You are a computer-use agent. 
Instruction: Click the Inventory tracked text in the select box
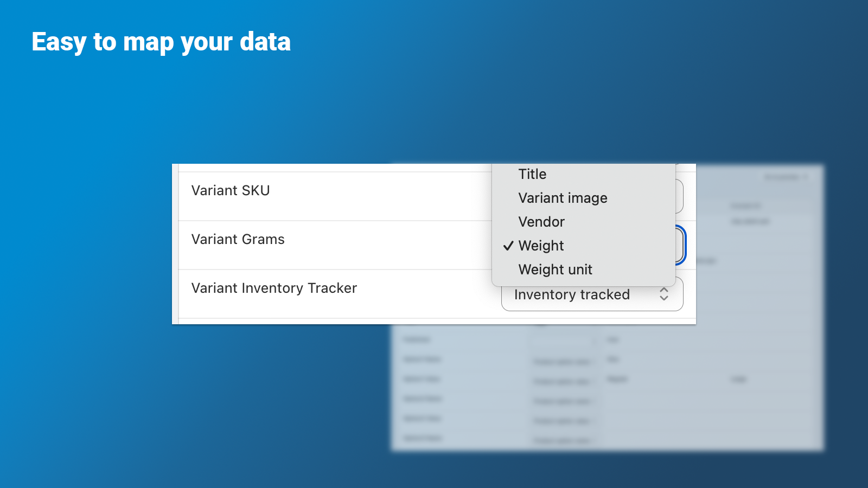pos(572,294)
